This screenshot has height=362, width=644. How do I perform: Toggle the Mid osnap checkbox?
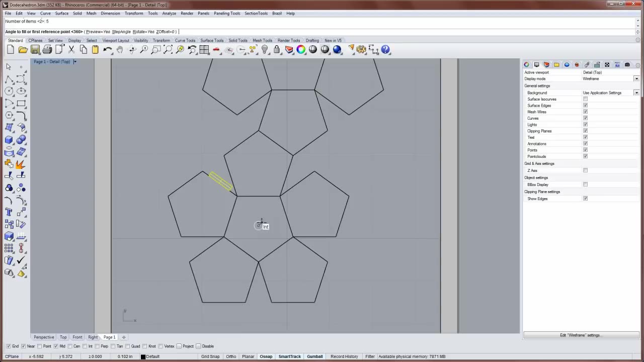pos(56,346)
